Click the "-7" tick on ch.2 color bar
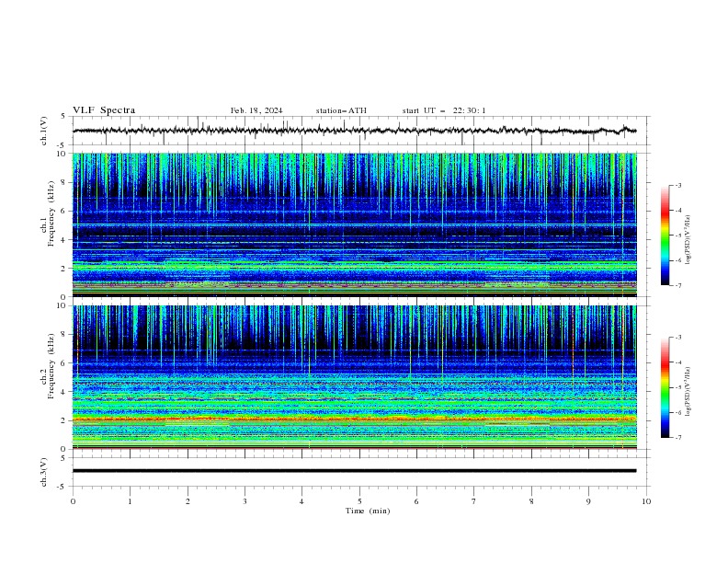Screen dimensions: 728x563 point(678,438)
